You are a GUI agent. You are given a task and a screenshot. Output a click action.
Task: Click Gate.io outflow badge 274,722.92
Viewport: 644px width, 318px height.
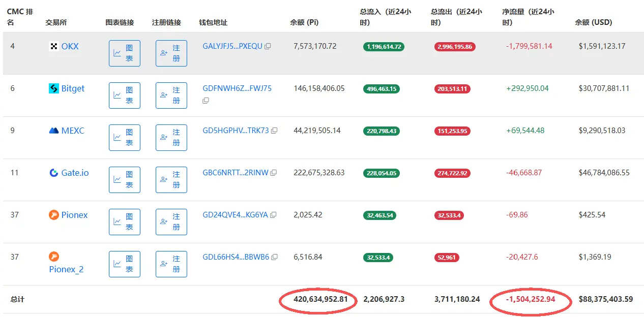point(452,173)
